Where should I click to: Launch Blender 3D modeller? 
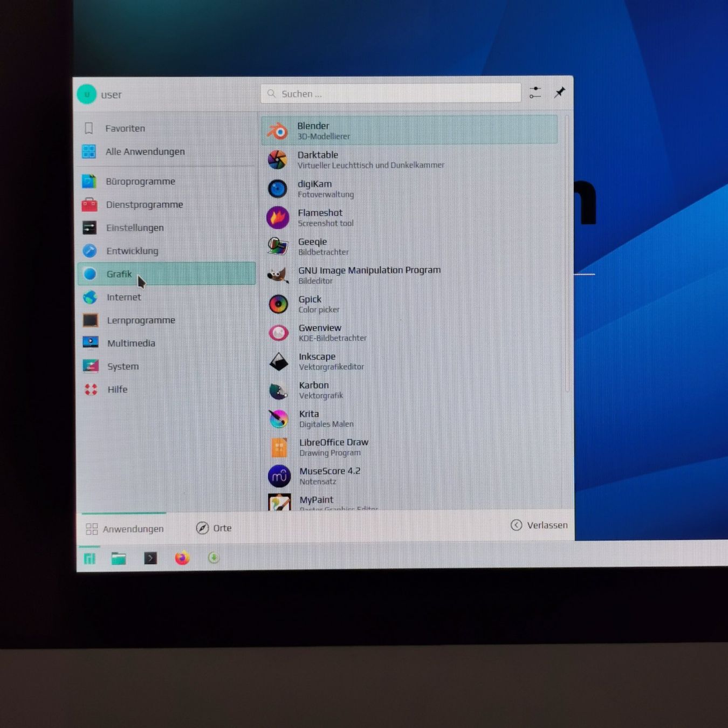click(409, 130)
